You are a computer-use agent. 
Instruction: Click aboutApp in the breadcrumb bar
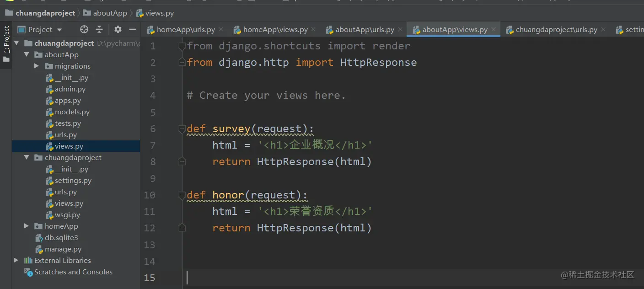(110, 13)
